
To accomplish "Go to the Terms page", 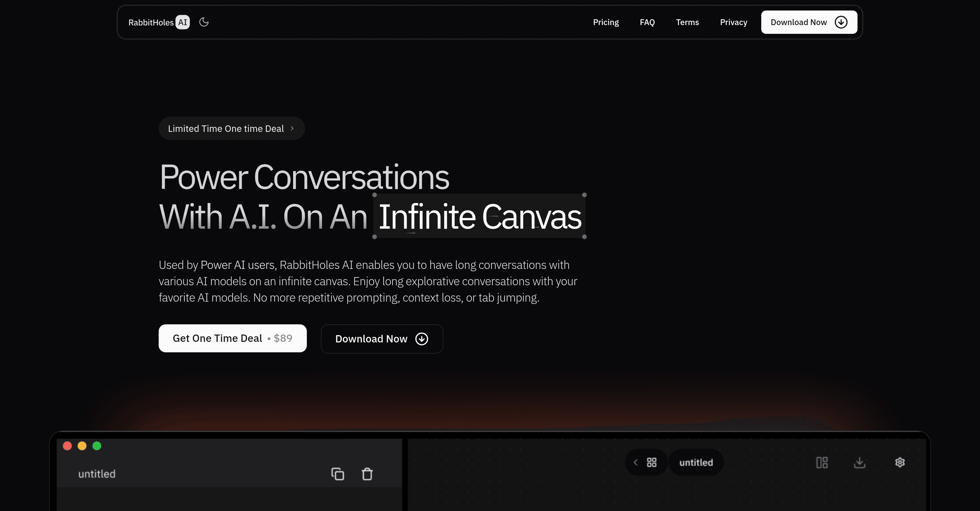I will point(687,22).
